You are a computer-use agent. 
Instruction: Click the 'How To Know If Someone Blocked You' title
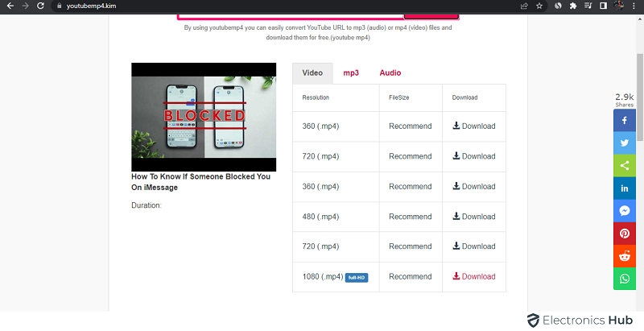pos(200,182)
